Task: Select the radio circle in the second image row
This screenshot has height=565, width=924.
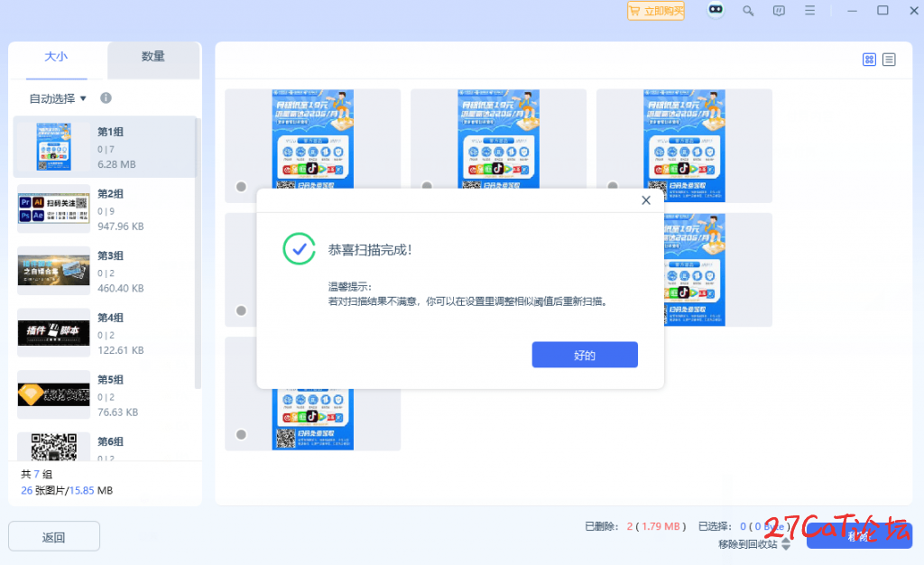Action: (x=239, y=310)
